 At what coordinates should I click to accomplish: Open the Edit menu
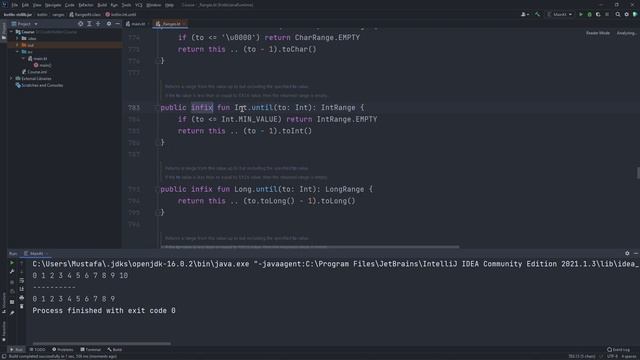click(x=25, y=5)
